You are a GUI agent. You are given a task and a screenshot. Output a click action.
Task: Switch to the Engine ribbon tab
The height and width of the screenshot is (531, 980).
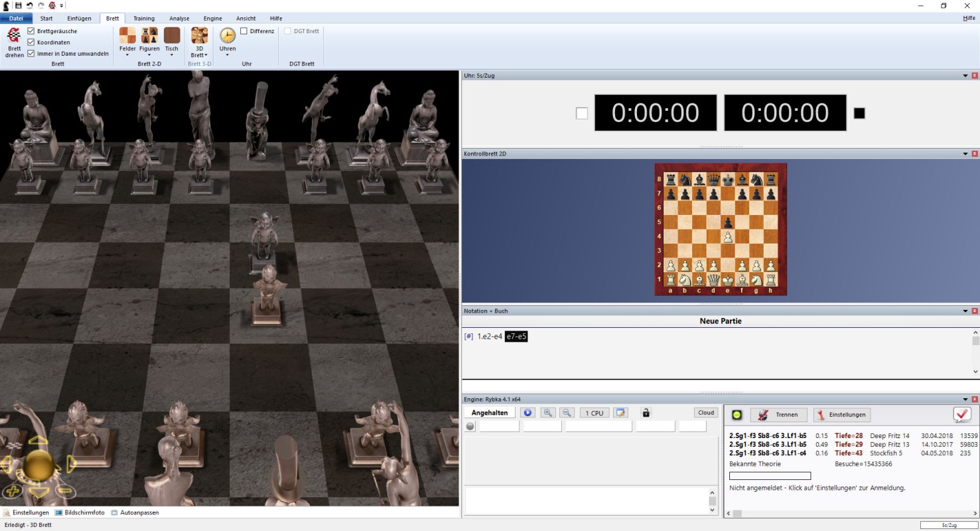coord(212,19)
